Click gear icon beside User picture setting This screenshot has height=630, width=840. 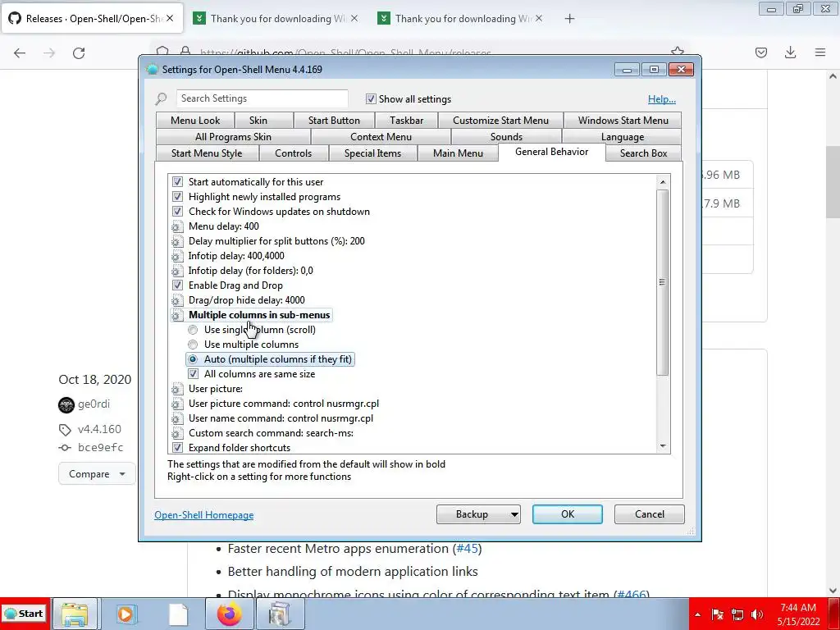[x=177, y=389]
